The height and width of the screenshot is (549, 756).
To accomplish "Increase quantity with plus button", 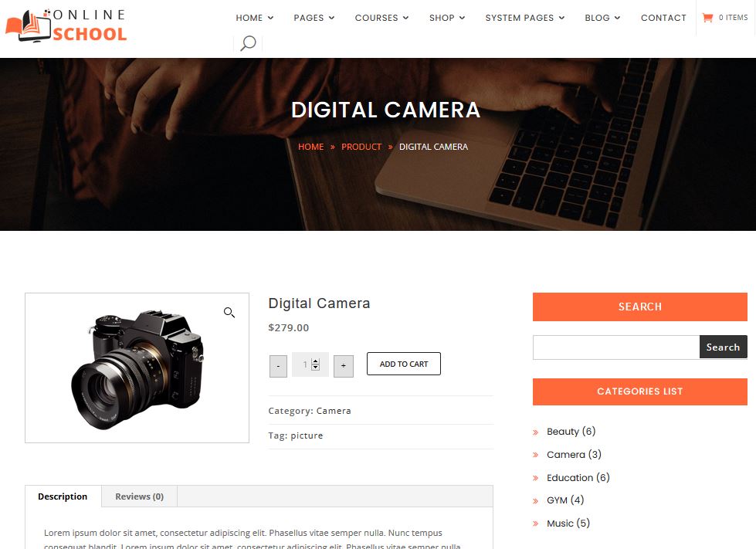I will (344, 366).
